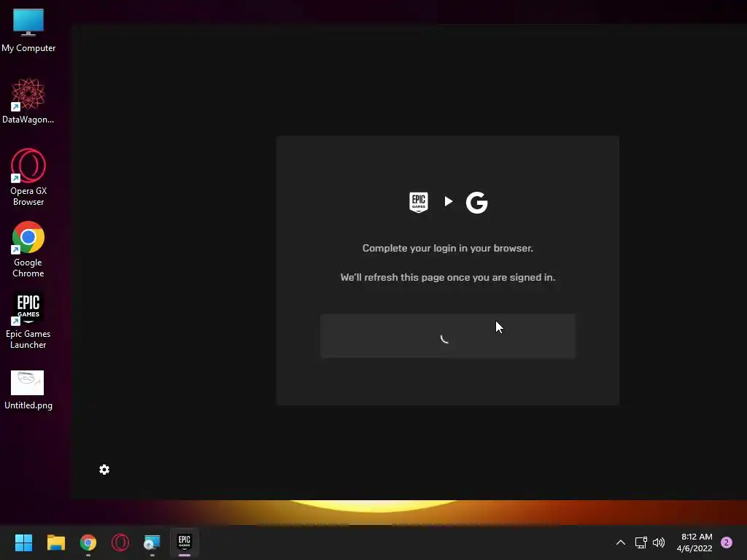
Task: Open File Explorer from the taskbar
Action: pos(55,542)
